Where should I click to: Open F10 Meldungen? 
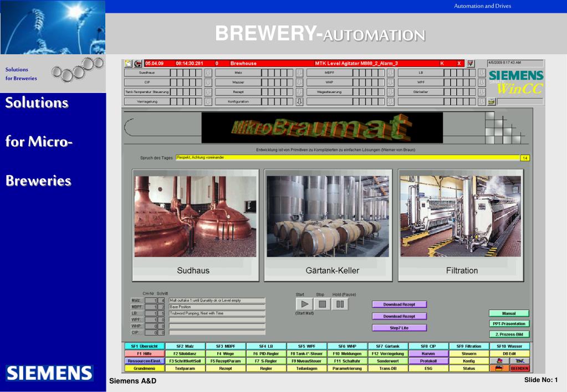click(347, 354)
